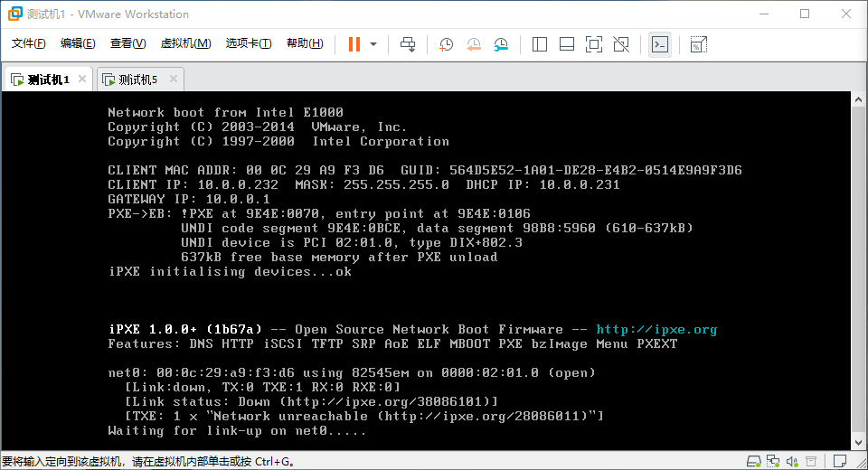868x470 pixels.
Task: Open the 查看(V) menu
Action: tap(127, 43)
